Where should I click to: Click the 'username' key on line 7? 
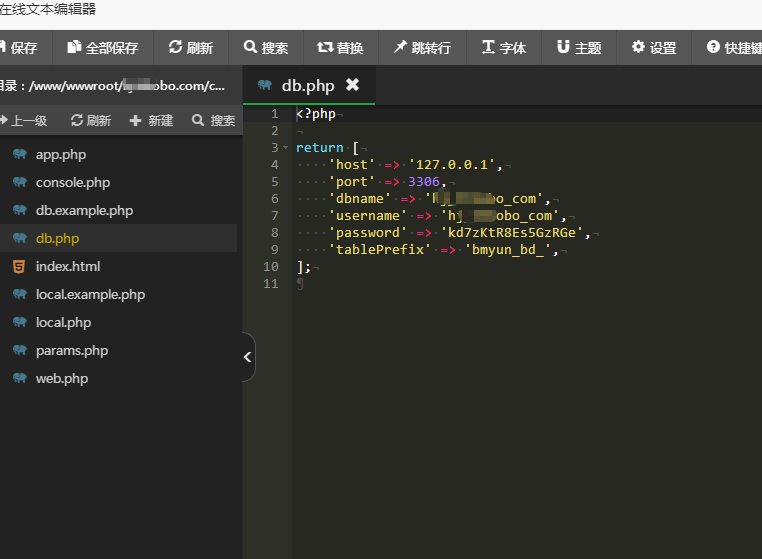(x=368, y=216)
